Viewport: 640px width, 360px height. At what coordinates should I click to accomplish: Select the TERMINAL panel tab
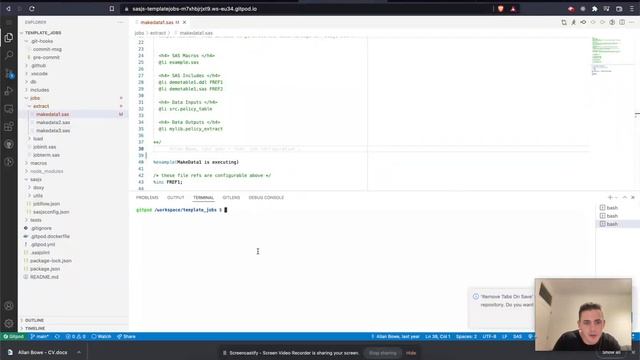coord(203,198)
